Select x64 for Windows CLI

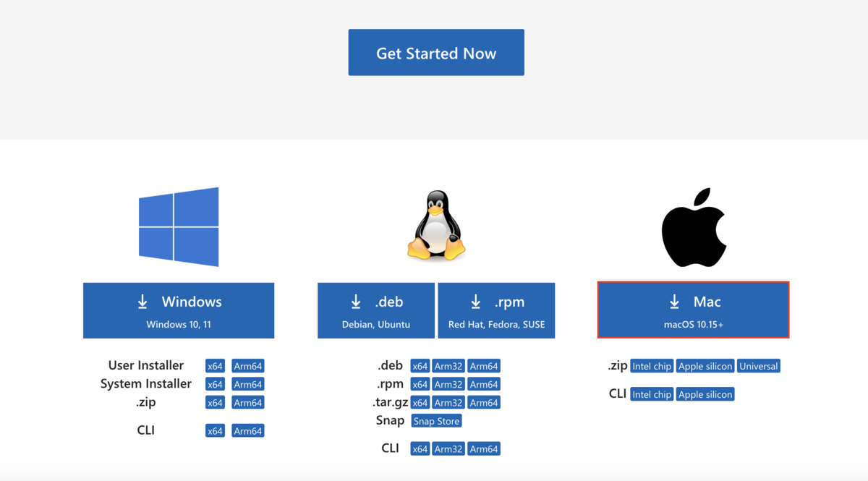215,431
